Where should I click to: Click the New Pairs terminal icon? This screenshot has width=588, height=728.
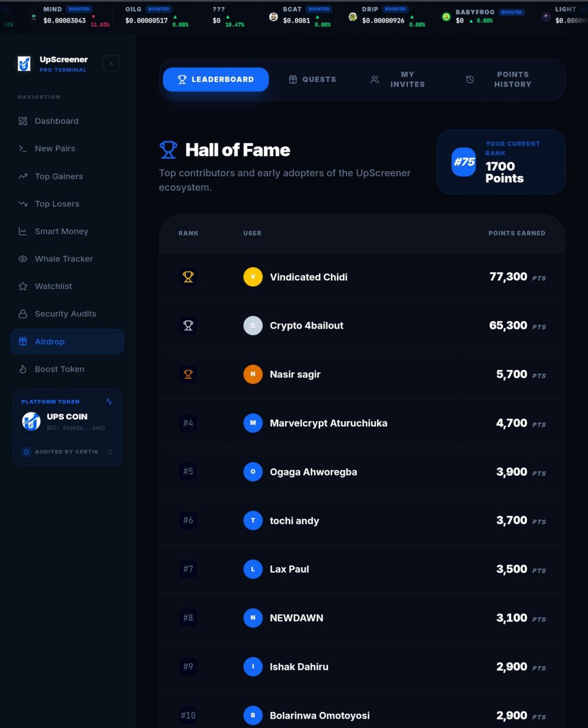click(x=23, y=149)
